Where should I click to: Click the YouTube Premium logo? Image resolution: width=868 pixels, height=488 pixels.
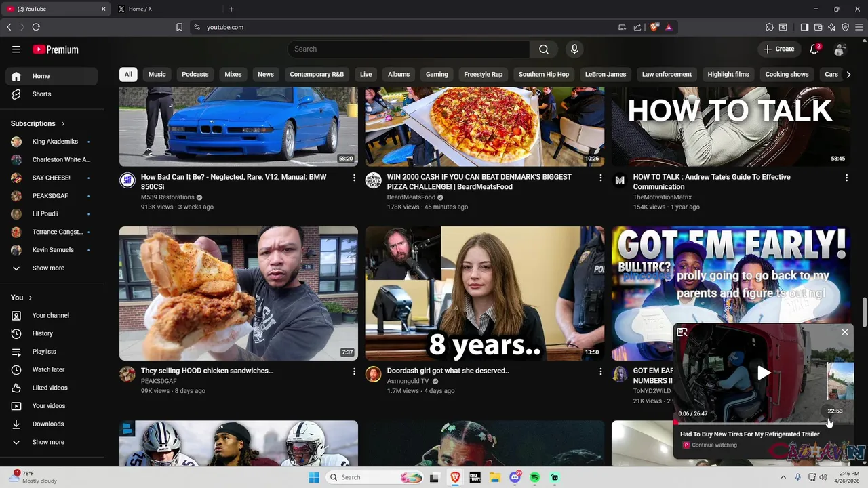[56, 49]
